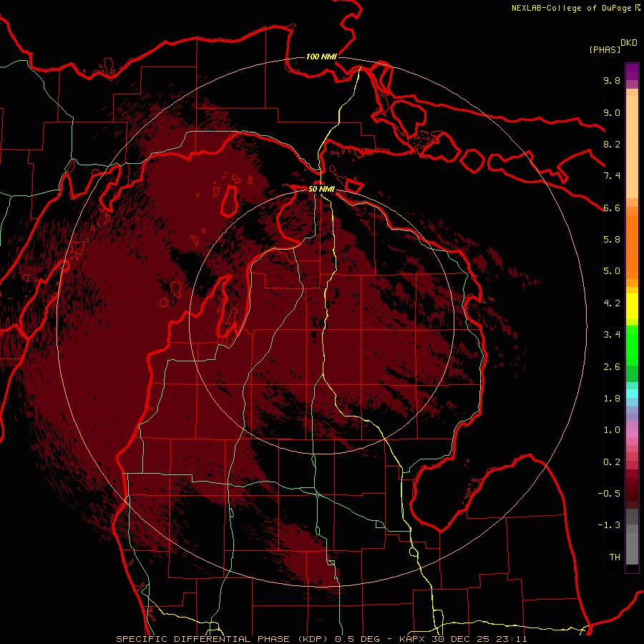Click the 1.0 scale value
This screenshot has height=644, width=644.
point(612,430)
